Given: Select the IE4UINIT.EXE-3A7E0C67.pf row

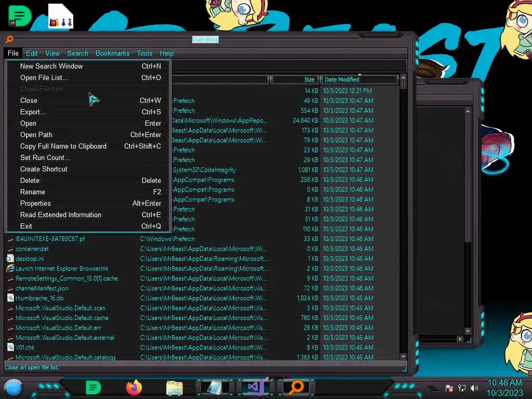Looking at the screenshot, I should point(203,239).
